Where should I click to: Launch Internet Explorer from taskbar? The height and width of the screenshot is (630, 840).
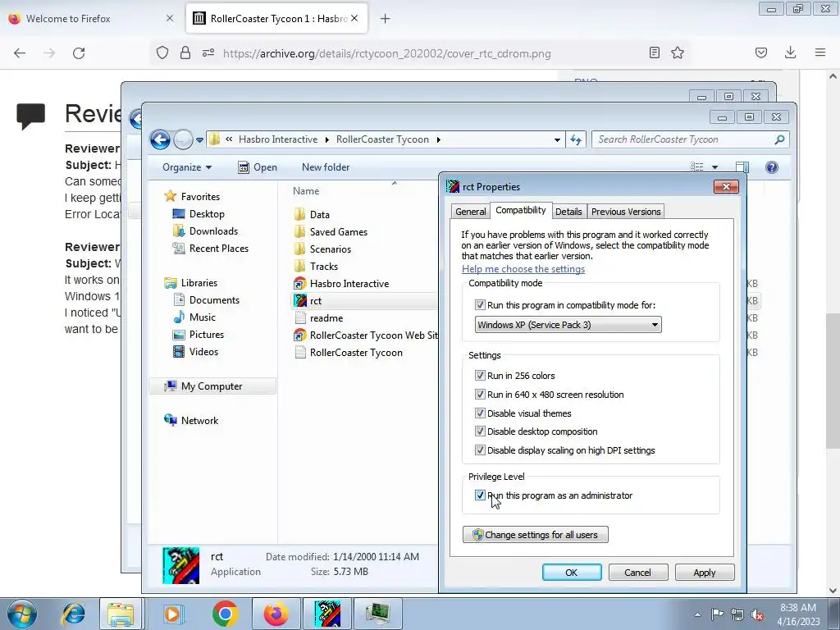coord(73,614)
